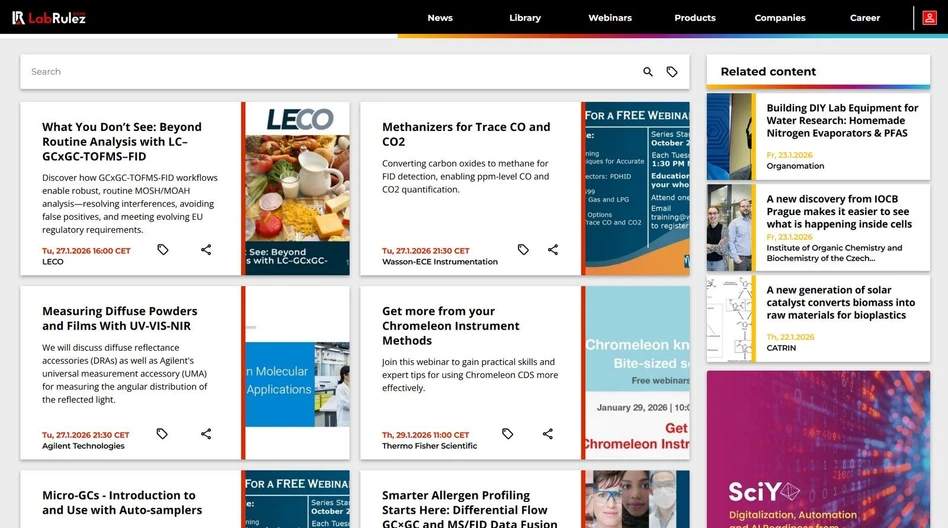This screenshot has width=948, height=528.
Task: Click 'Agilent Technologies' company name
Action: tap(83, 446)
